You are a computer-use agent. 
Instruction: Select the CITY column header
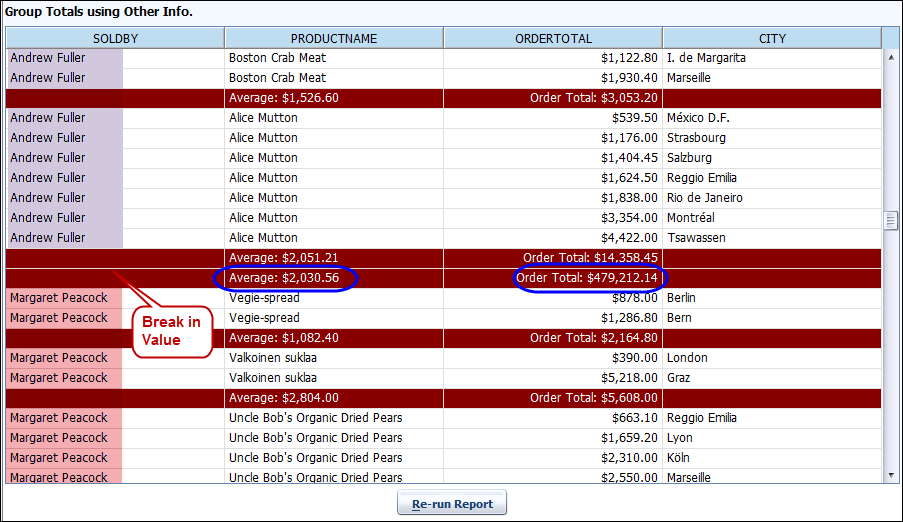click(772, 38)
